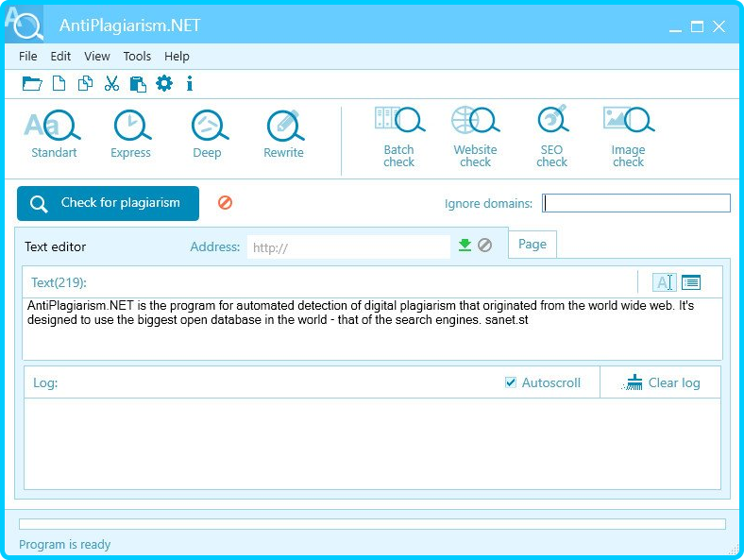
Task: Open the Tools menu
Action: [x=137, y=56]
